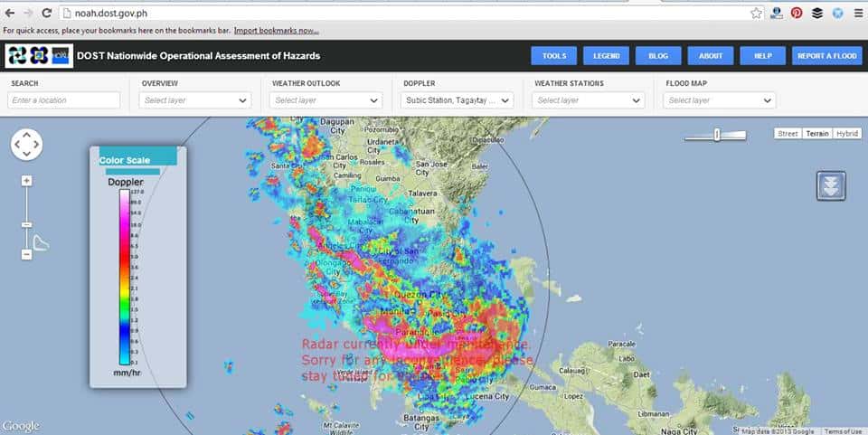Open the BLOG page
Viewport: 868px width, 435px height.
coord(658,55)
